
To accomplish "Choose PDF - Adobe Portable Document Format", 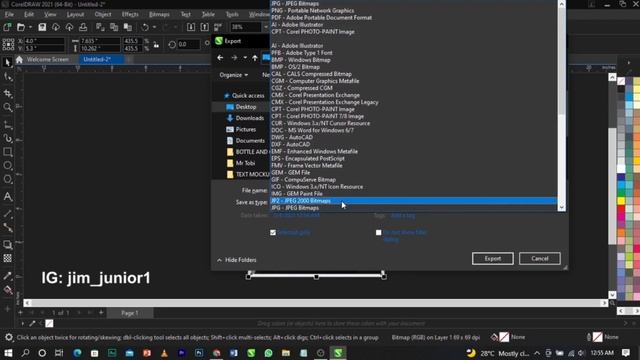I will (x=322, y=18).
